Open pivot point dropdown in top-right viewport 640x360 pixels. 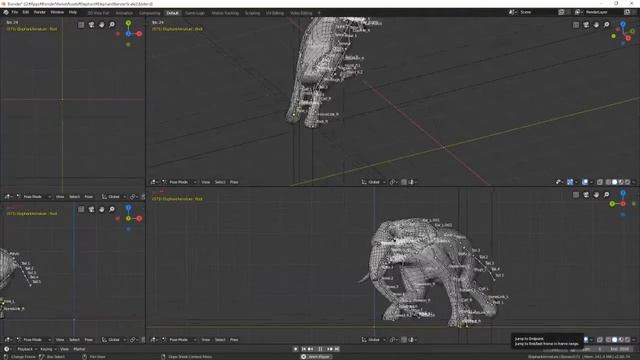coord(394,182)
